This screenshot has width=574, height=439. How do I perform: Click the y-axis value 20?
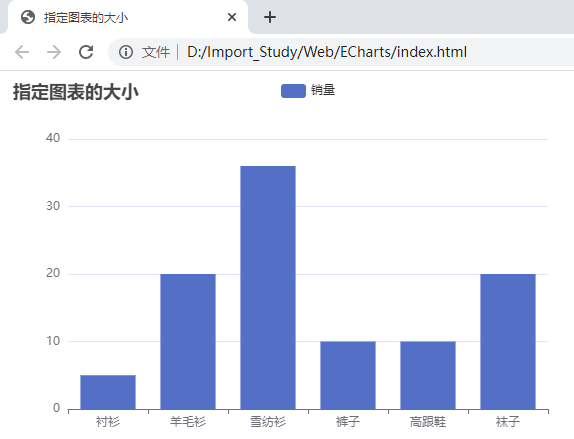click(x=53, y=273)
